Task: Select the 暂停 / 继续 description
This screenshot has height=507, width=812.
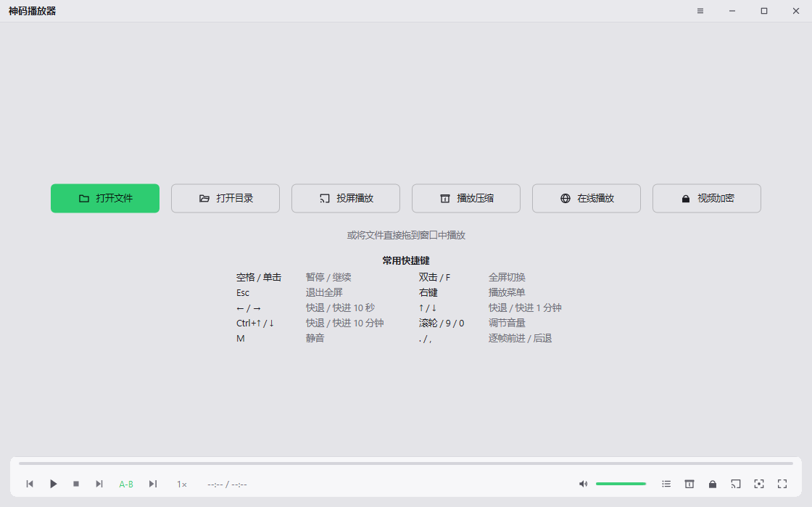Action: pos(328,278)
